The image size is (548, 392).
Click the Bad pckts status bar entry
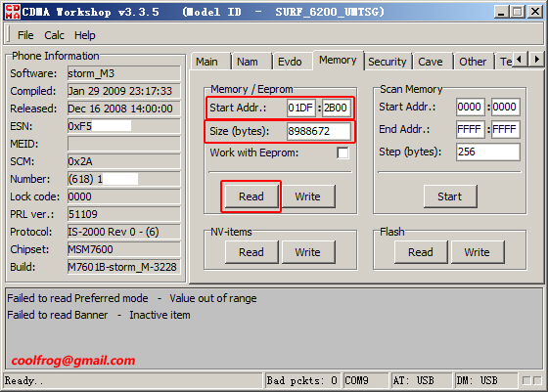302,380
